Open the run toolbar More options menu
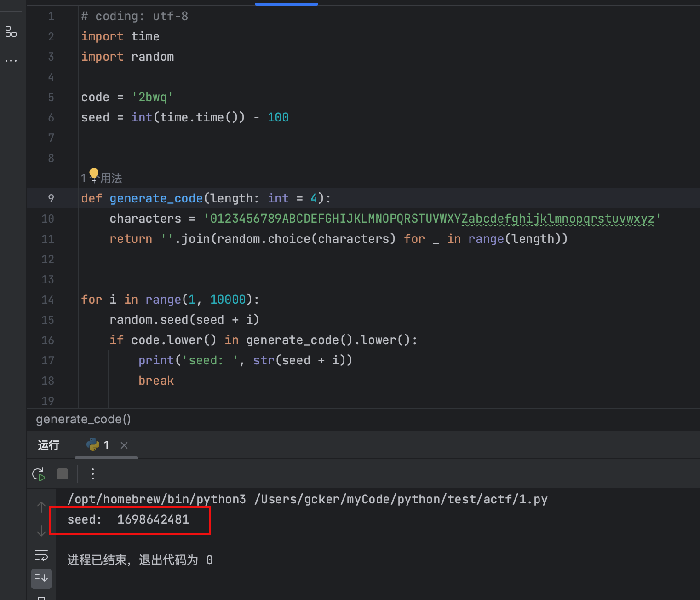The height and width of the screenshot is (600, 700). coord(93,474)
